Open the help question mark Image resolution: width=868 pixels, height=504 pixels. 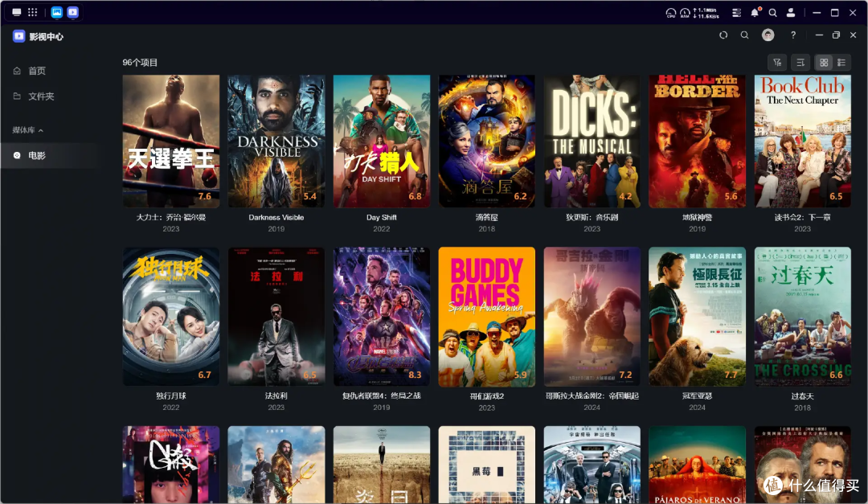click(x=793, y=35)
